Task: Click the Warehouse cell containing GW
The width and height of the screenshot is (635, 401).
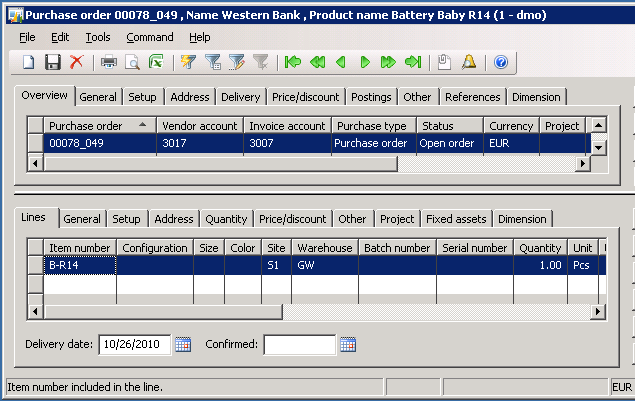Action: click(x=324, y=266)
